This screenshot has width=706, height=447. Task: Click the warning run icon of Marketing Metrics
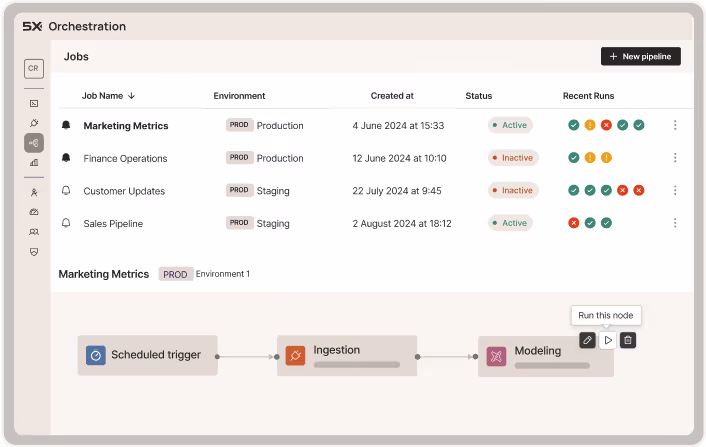pos(590,125)
